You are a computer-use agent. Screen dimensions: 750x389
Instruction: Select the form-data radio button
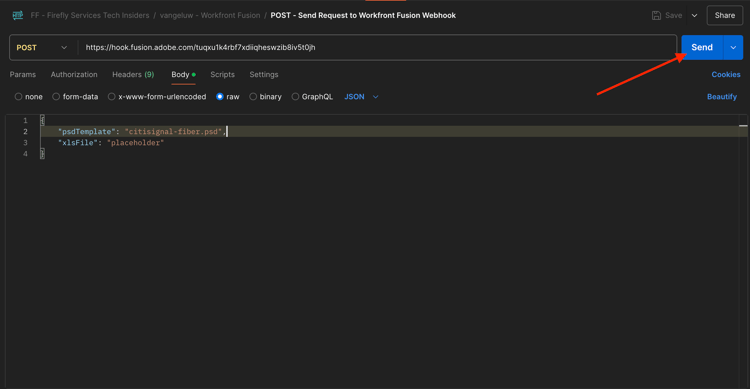click(x=56, y=97)
